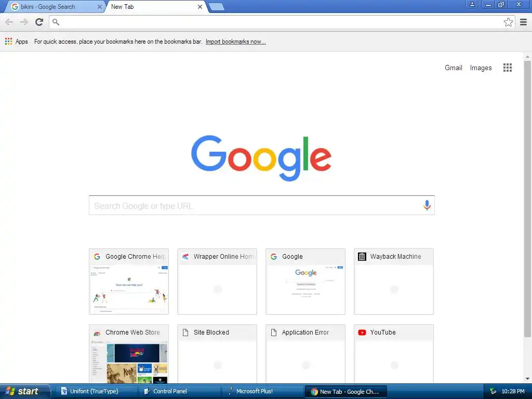Open the Apps shortcut in bookmarks bar
532x399 pixels.
click(x=16, y=42)
